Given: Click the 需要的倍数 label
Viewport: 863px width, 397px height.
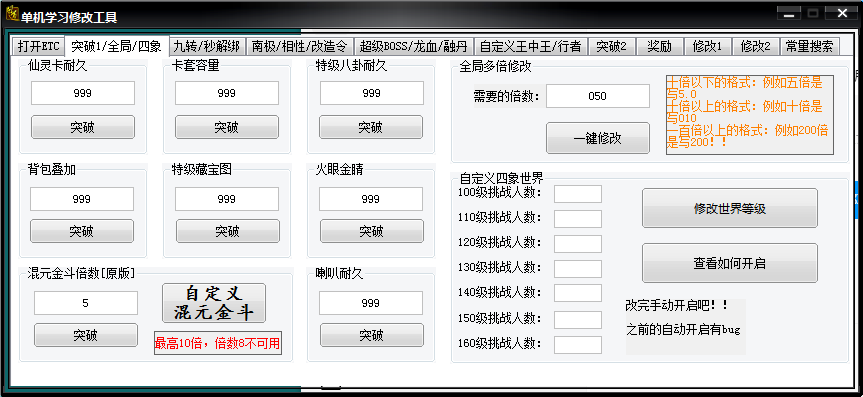Looking at the screenshot, I should [x=507, y=97].
